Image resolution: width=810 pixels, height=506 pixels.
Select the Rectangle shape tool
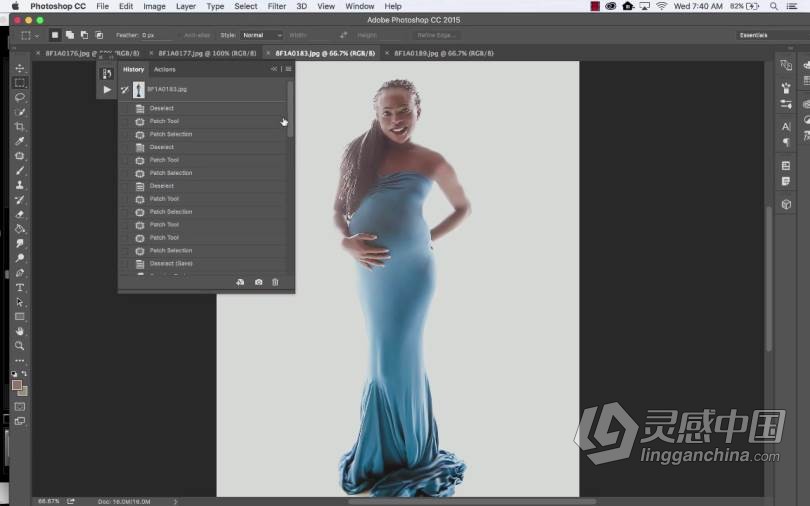coord(20,317)
